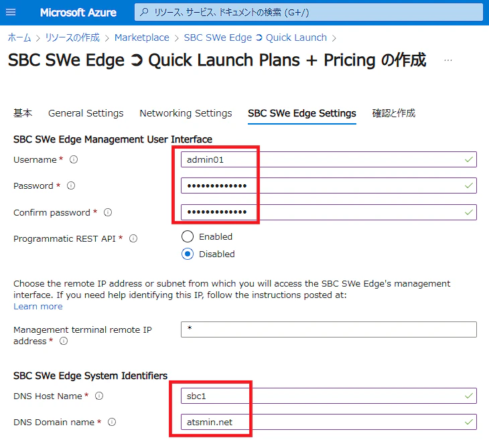Click the Username validation checkmark

[469, 159]
